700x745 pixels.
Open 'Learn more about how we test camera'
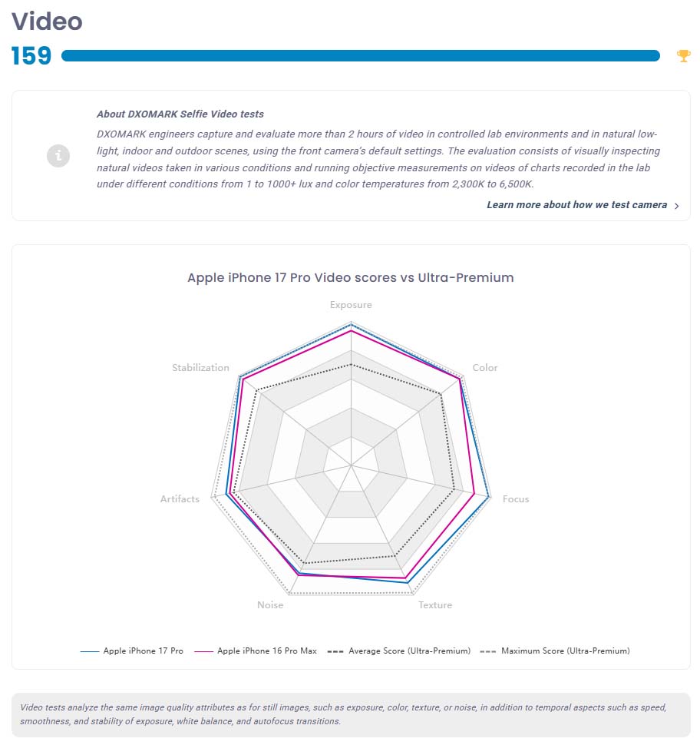pos(576,205)
